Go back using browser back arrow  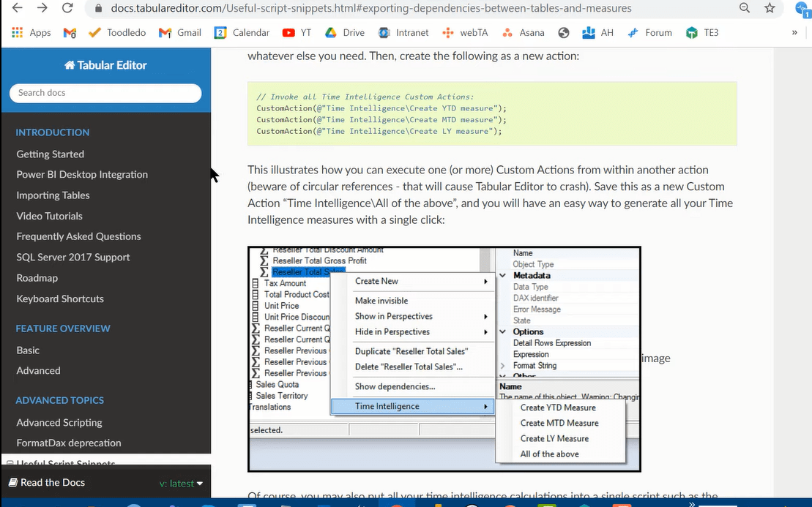17,8
